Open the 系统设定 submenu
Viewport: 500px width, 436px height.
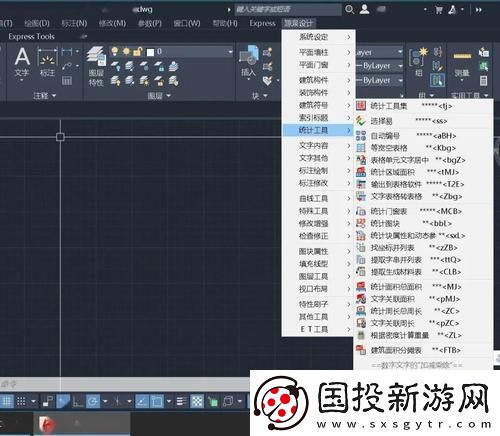click(319, 37)
